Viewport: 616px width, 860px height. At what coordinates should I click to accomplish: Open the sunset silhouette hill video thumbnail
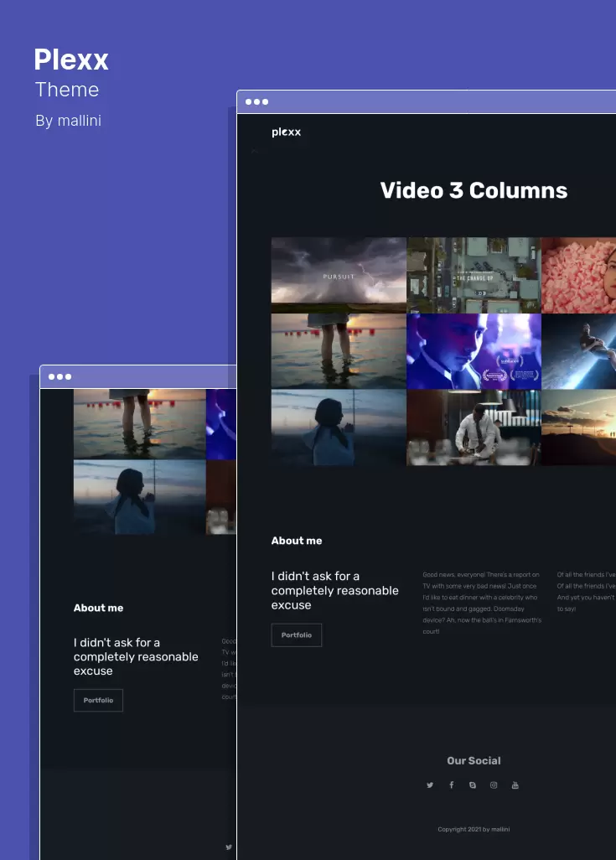[578, 427]
